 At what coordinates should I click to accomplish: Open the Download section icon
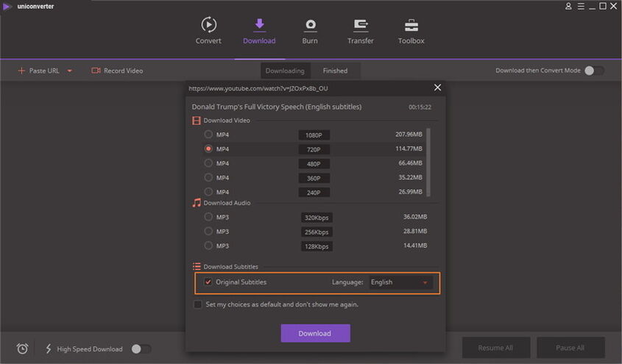tap(259, 24)
